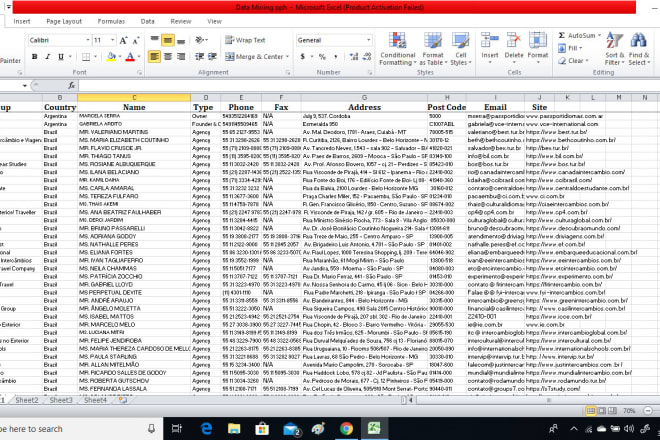The height and width of the screenshot is (440, 660).
Task: Expand Clear dropdown
Action: click(x=587, y=61)
